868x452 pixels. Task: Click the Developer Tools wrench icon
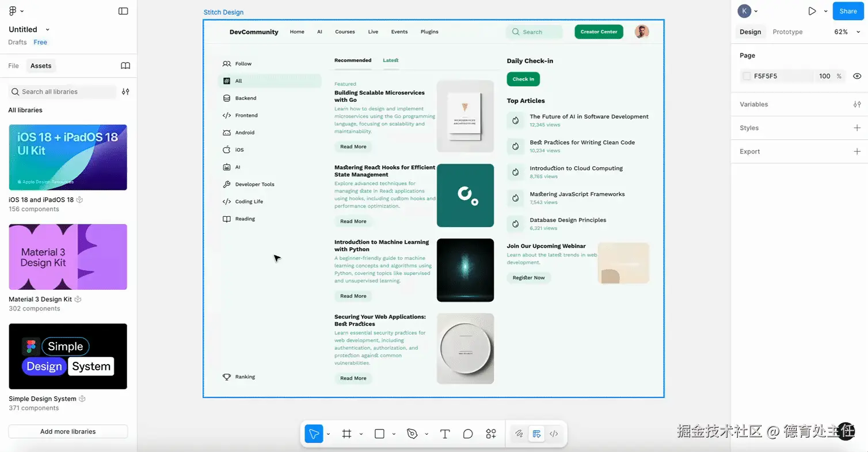click(x=227, y=185)
